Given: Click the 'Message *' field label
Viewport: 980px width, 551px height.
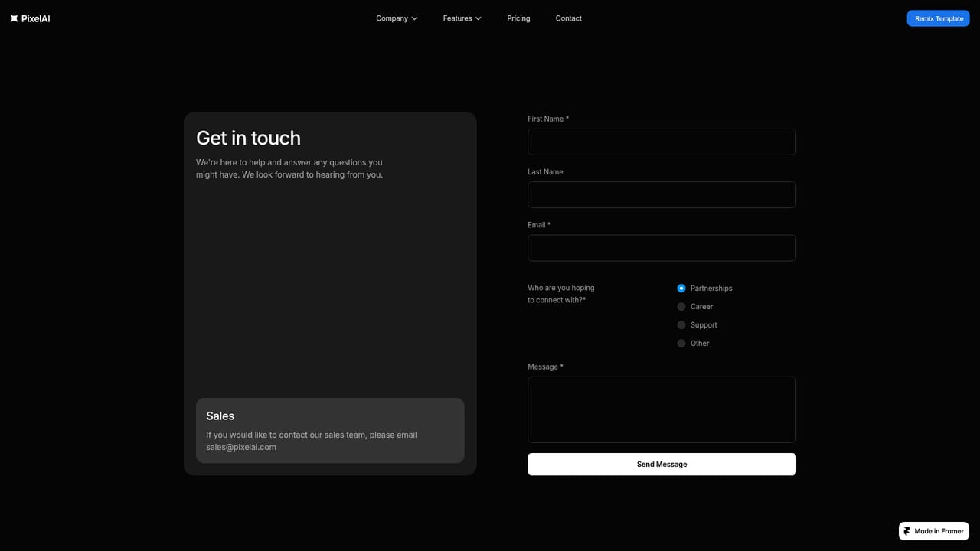Looking at the screenshot, I should pyautogui.click(x=545, y=367).
